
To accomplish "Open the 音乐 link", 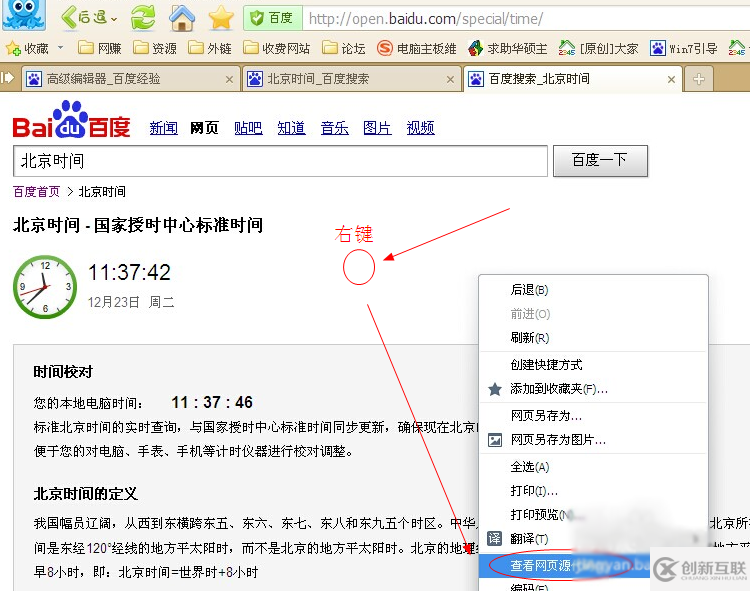I will 334,128.
